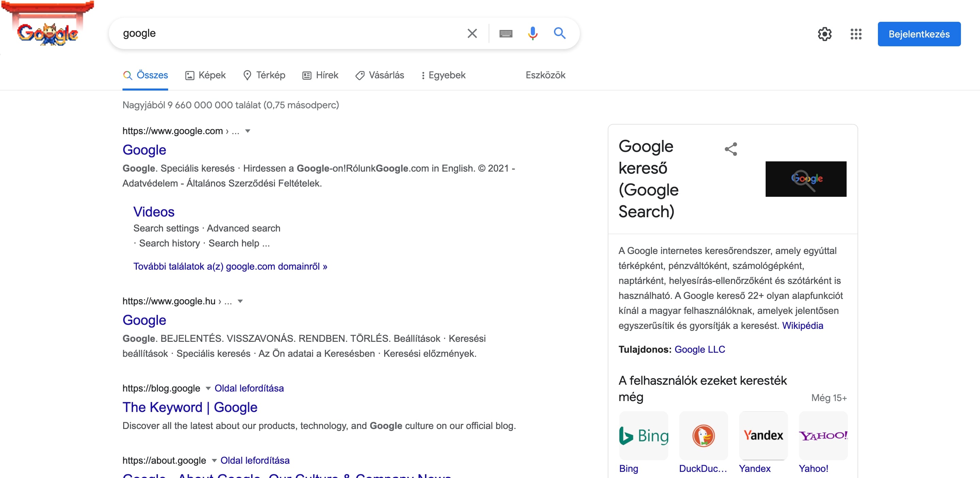Submit search with the magnifying glass icon
The width and height of the screenshot is (980, 478).
(x=559, y=33)
